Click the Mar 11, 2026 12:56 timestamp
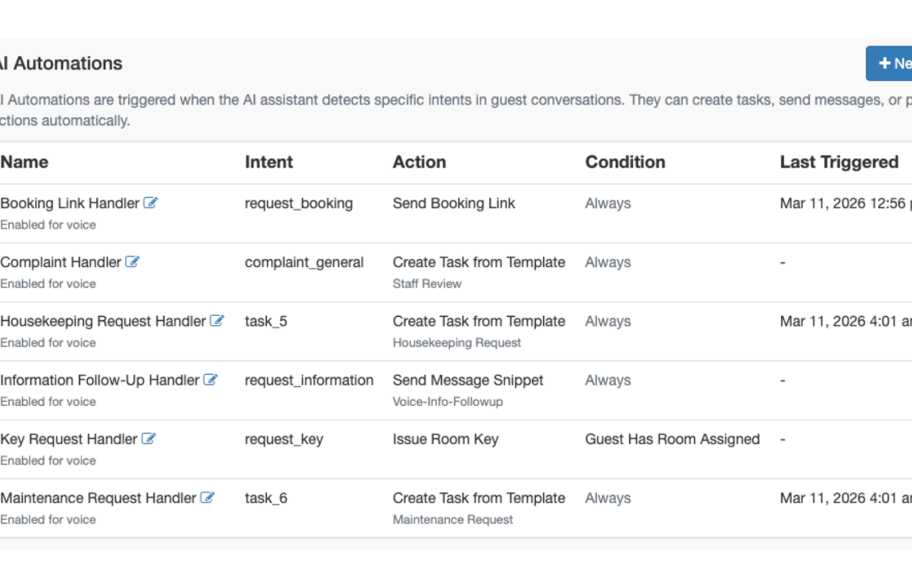The image size is (912, 588). [846, 203]
